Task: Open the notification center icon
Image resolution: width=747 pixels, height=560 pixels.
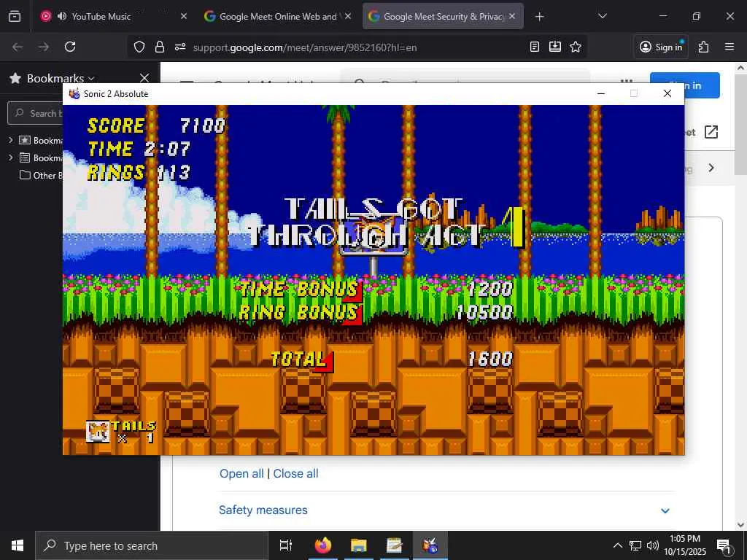Action: 724,545
